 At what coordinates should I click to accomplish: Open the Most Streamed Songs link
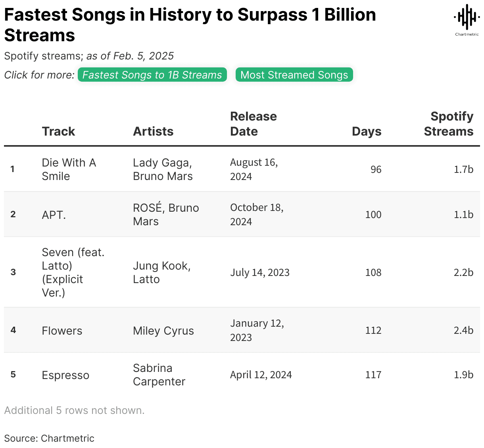[294, 75]
